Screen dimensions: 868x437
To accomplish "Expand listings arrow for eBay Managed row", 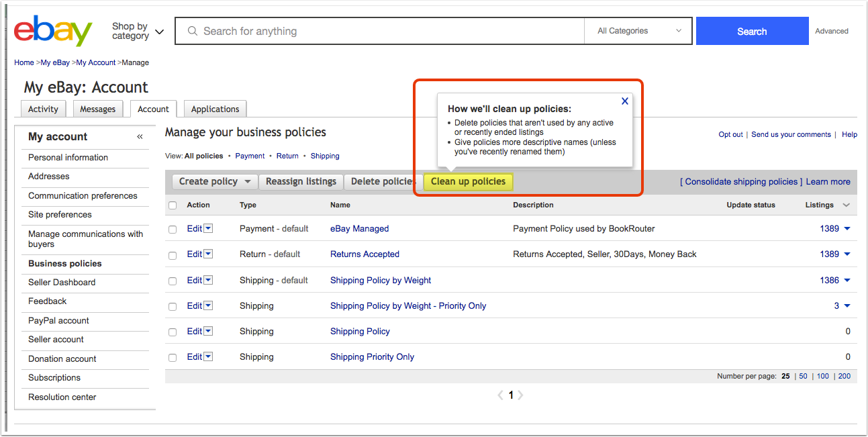I will pos(847,229).
